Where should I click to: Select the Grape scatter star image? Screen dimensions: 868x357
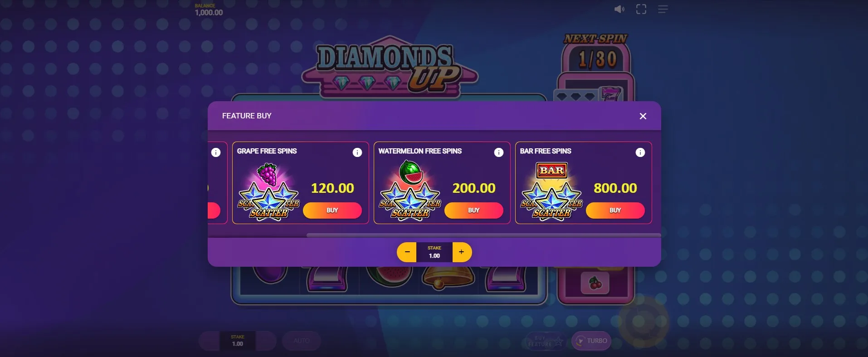coord(268,192)
